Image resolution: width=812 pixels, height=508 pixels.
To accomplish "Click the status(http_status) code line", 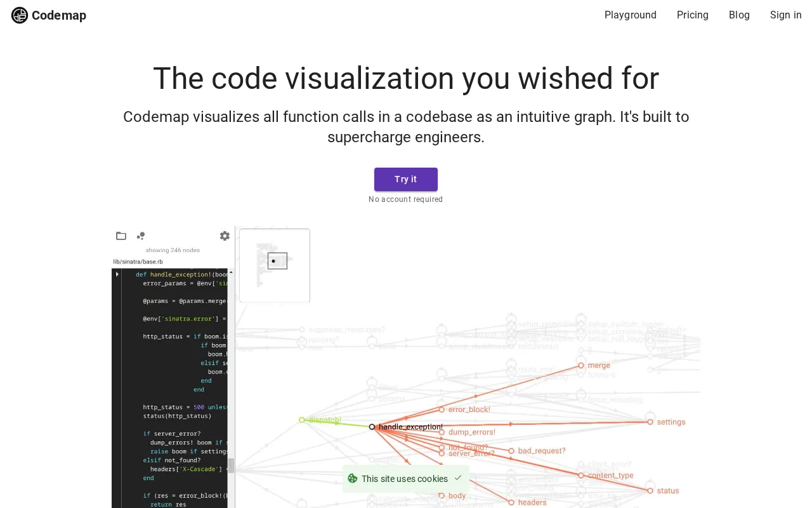I will pos(177,417).
